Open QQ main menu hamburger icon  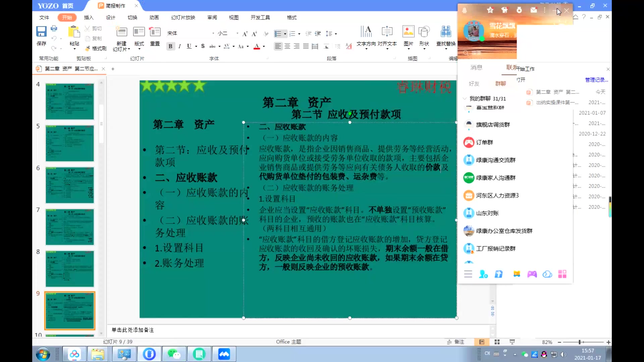click(468, 274)
